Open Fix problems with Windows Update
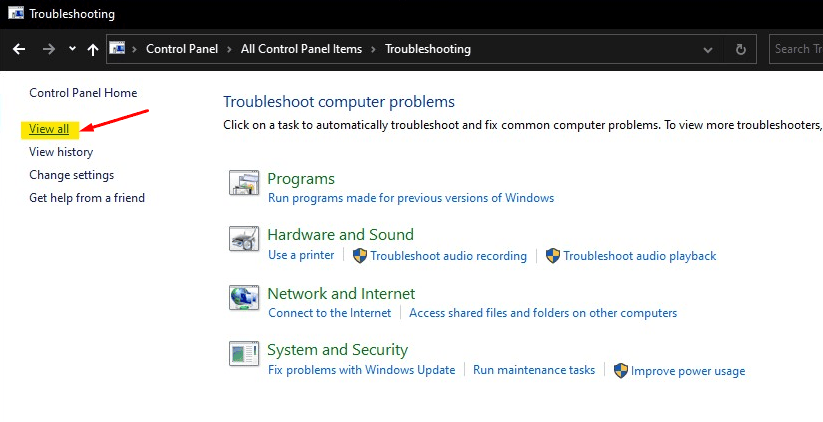The image size is (823, 422). (x=361, y=370)
